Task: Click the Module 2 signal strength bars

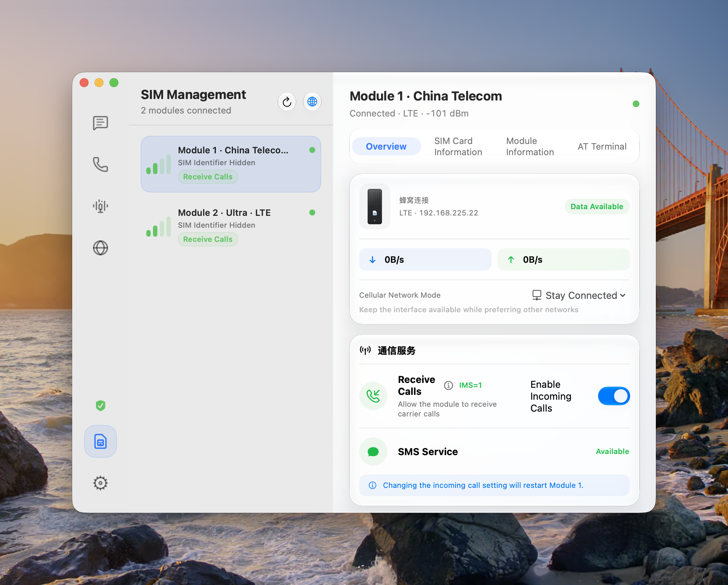Action: tap(159, 227)
